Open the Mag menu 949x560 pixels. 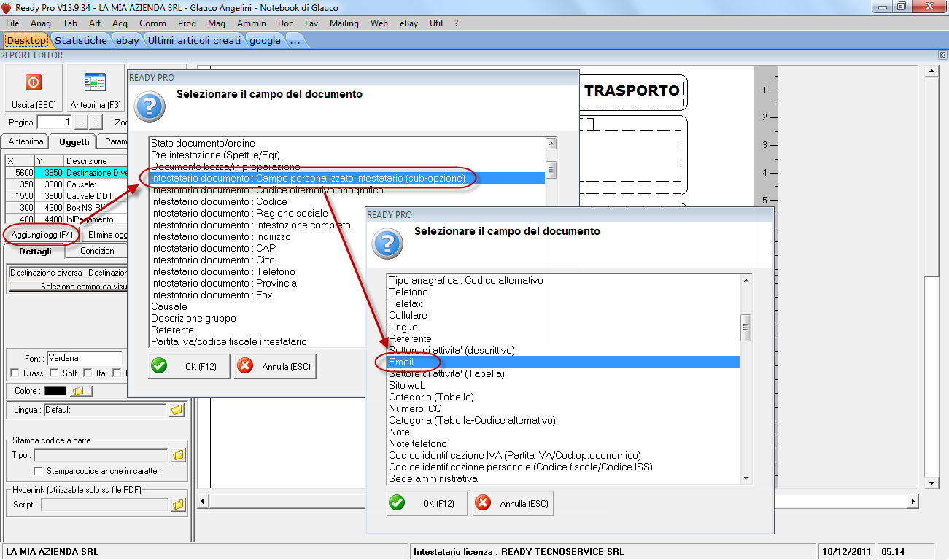coord(217,23)
